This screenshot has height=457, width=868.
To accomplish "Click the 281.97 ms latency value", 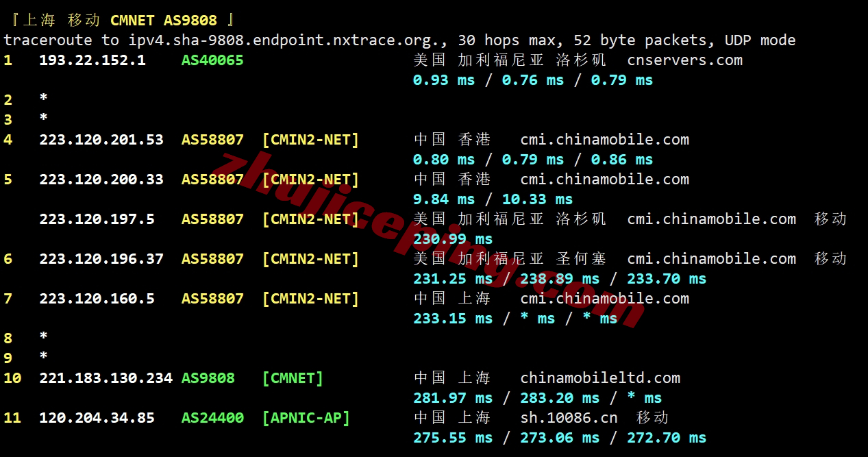I will coord(453,398).
